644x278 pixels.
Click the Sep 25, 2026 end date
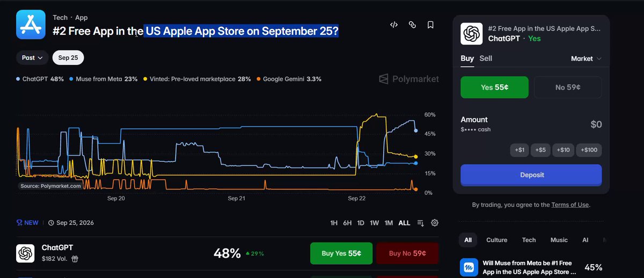75,223
